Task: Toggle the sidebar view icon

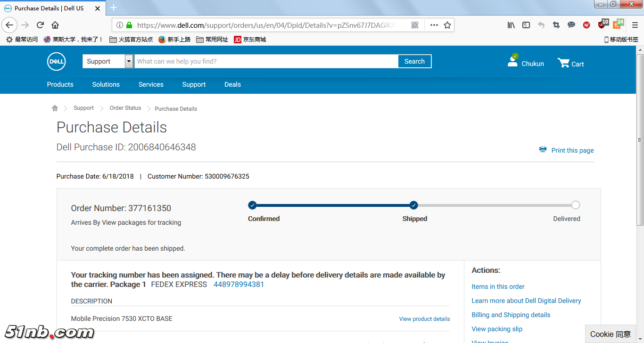Action: (x=526, y=25)
